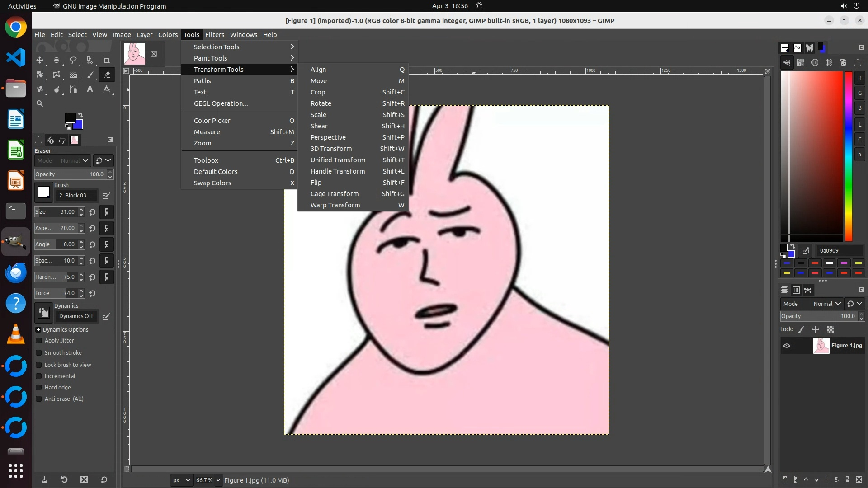Select the Free Select lasso tool
This screenshot has height=488, width=868.
(73, 60)
